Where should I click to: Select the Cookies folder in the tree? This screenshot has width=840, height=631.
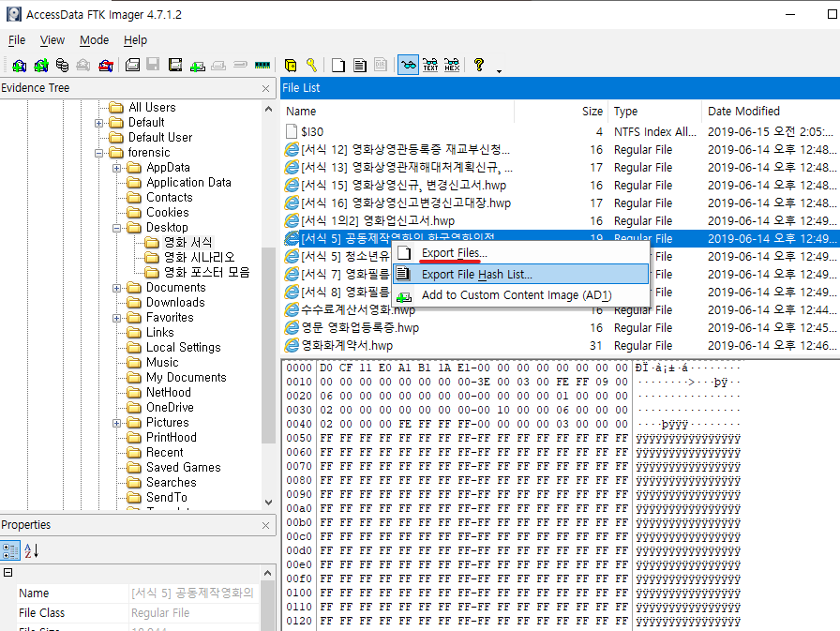point(168,212)
